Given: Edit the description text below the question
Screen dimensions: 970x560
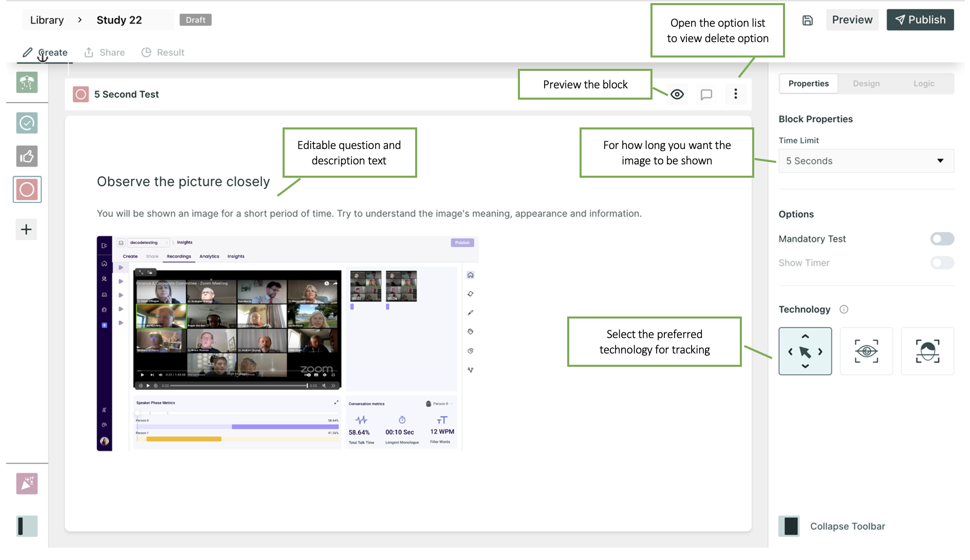Looking at the screenshot, I should [369, 213].
